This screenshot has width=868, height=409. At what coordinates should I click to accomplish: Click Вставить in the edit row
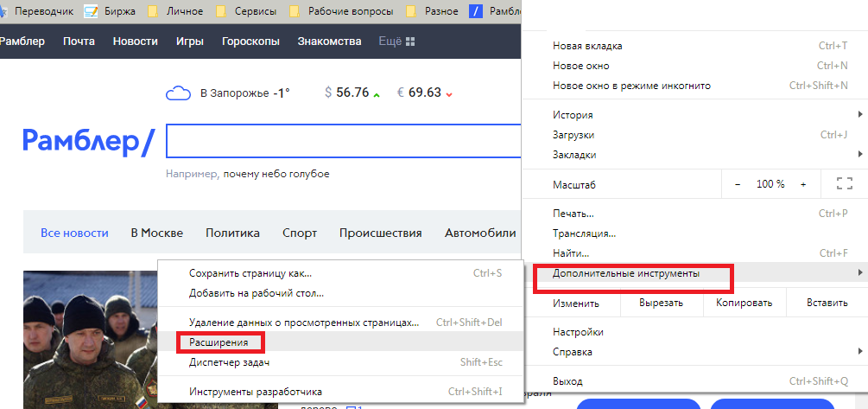coord(827,304)
